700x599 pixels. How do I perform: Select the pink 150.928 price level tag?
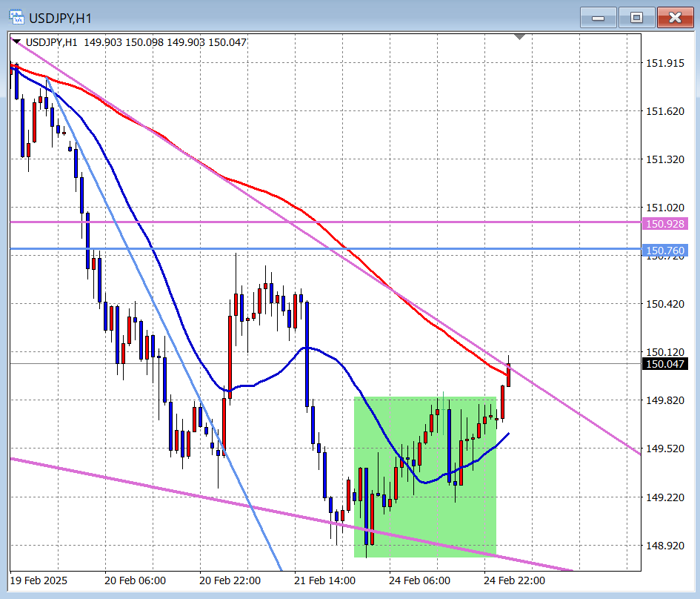click(664, 223)
